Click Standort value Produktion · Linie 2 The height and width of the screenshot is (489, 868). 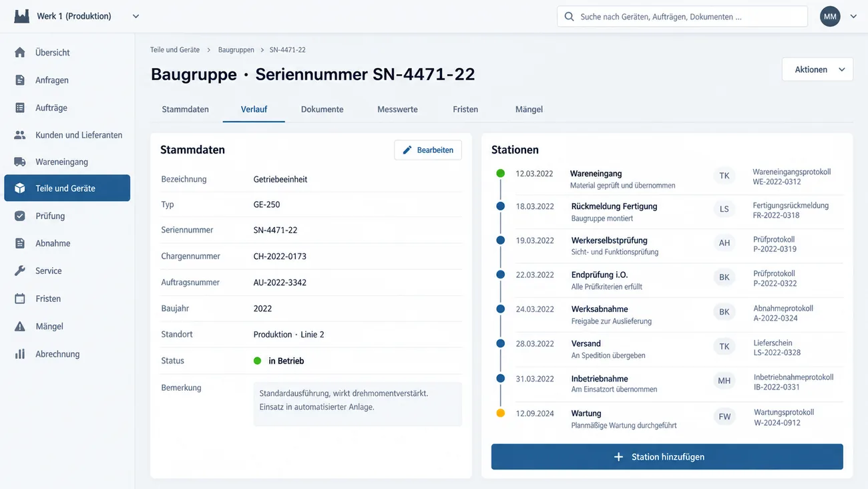289,335
